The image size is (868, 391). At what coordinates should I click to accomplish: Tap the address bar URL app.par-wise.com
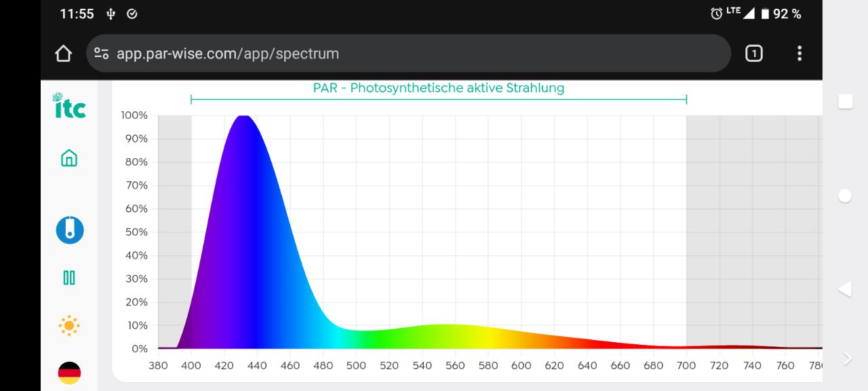(228, 54)
